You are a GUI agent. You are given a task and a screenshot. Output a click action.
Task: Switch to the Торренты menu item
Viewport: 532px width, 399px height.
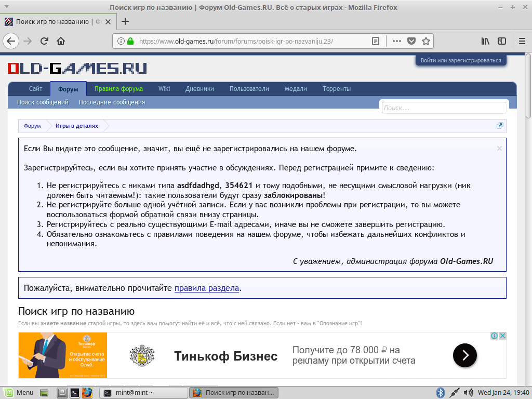coord(337,88)
